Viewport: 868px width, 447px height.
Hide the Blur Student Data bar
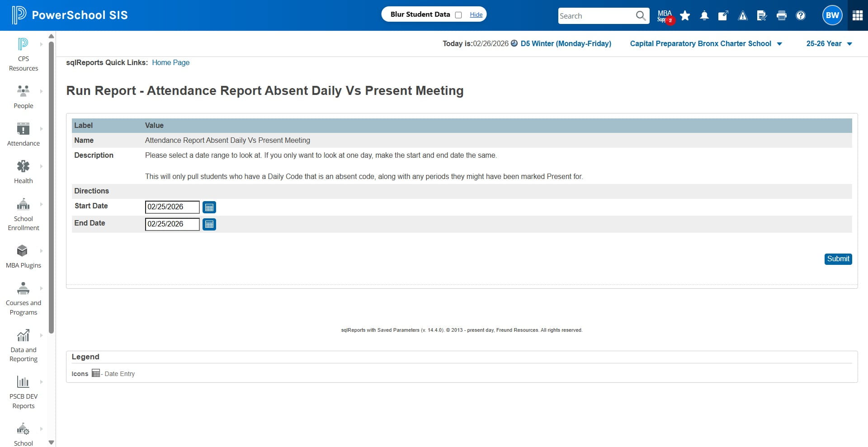point(476,14)
